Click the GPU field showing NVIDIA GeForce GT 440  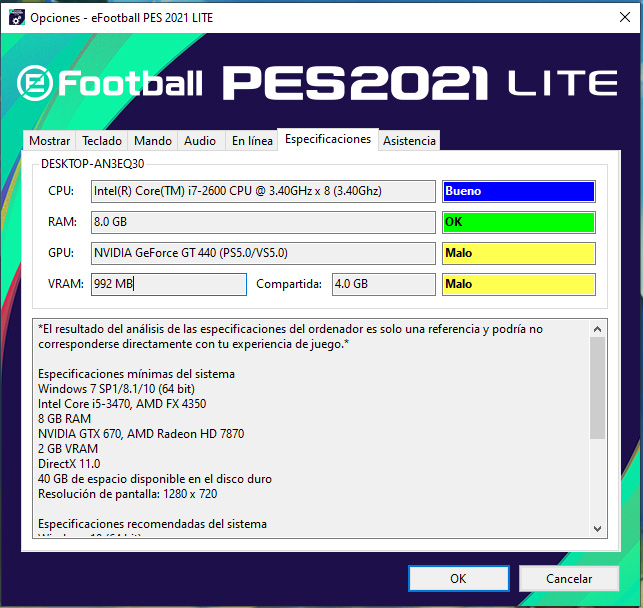tap(263, 253)
